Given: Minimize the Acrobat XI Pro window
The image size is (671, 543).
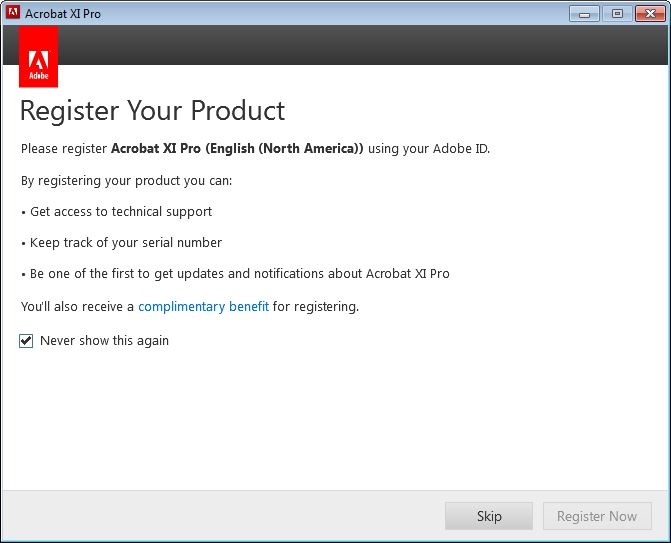Looking at the screenshot, I should tap(584, 14).
